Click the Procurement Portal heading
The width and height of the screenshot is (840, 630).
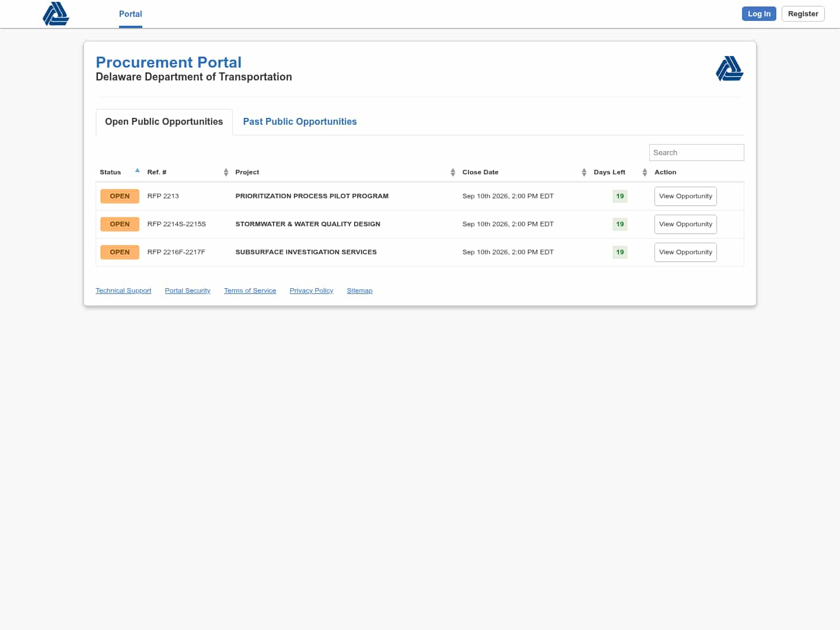point(169,62)
